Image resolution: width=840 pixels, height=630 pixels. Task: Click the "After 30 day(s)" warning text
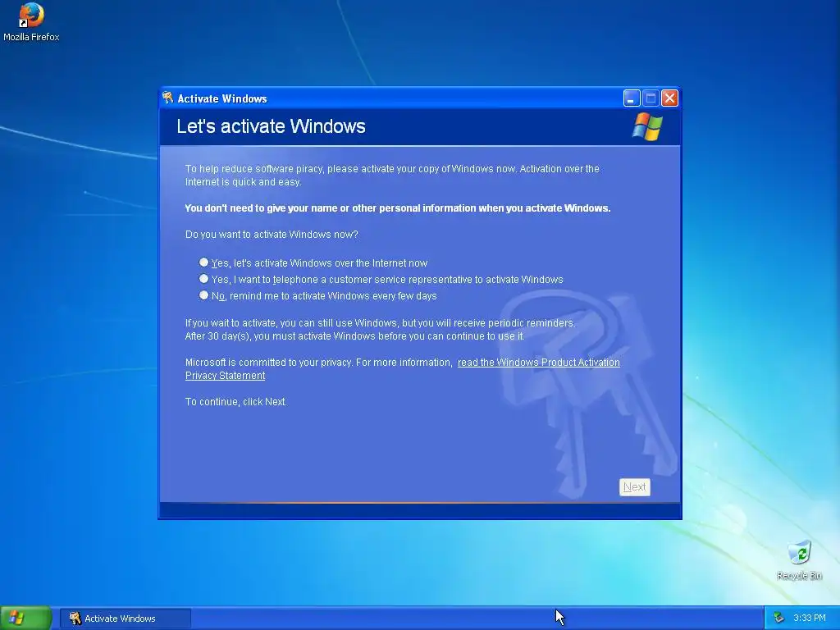click(354, 336)
